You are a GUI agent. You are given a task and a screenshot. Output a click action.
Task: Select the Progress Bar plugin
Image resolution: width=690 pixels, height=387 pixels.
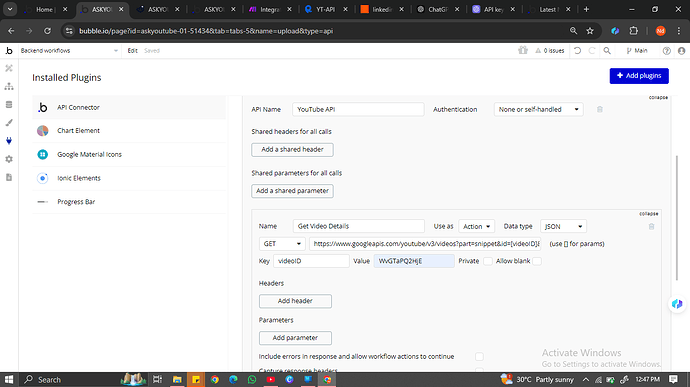point(129,202)
